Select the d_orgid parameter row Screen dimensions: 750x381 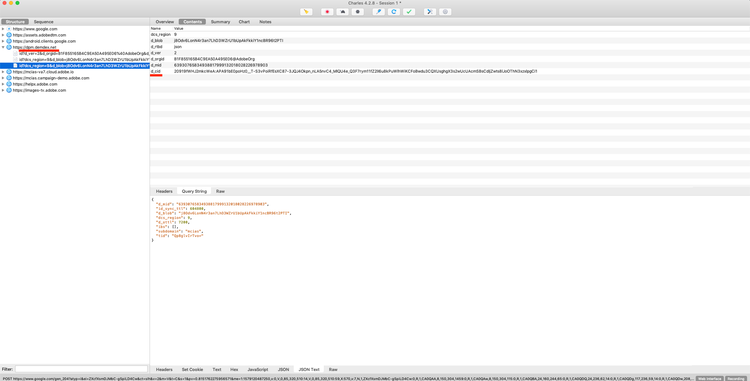[450, 59]
